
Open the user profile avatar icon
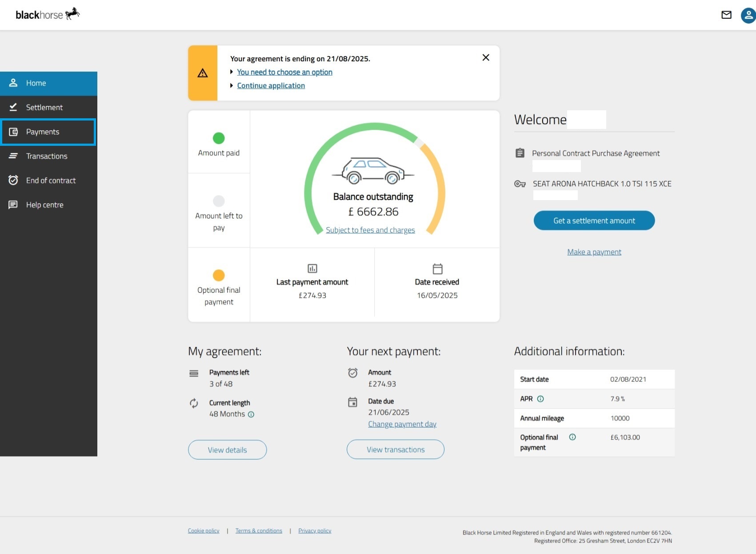click(748, 16)
